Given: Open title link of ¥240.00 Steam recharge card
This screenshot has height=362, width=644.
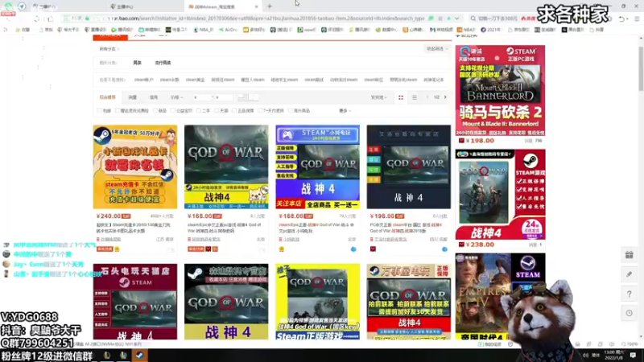Looking at the screenshot, I should [133, 228].
